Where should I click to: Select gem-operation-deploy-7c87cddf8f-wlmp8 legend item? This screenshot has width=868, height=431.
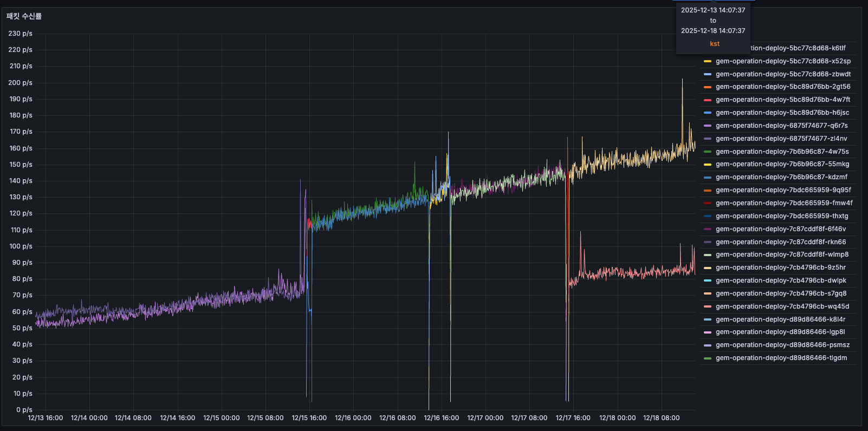(782, 254)
